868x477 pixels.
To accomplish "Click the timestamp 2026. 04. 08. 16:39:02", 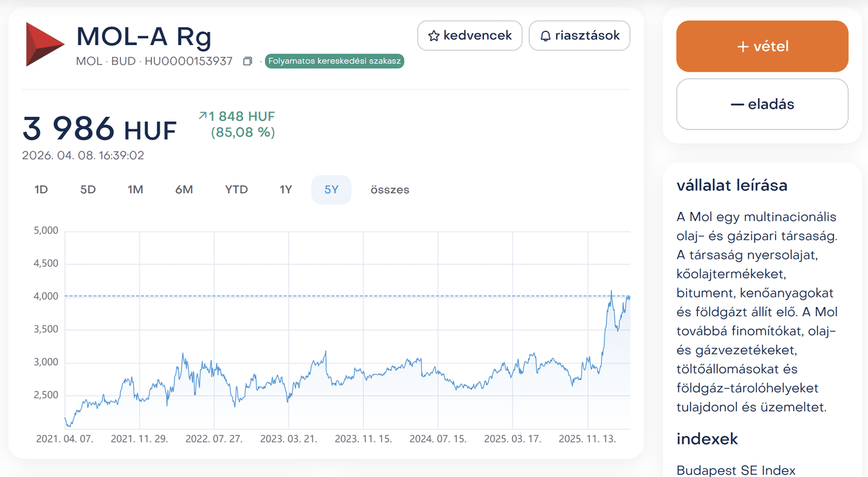I will pyautogui.click(x=83, y=155).
